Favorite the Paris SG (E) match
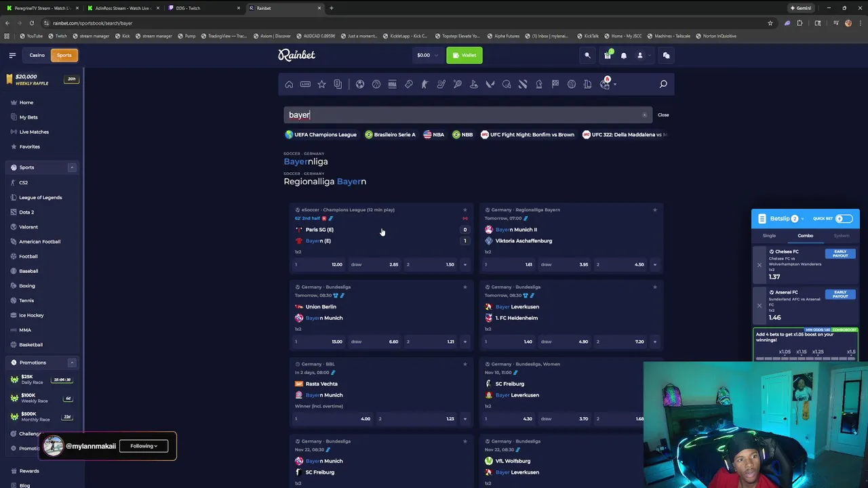This screenshot has height=488, width=868. [x=465, y=209]
